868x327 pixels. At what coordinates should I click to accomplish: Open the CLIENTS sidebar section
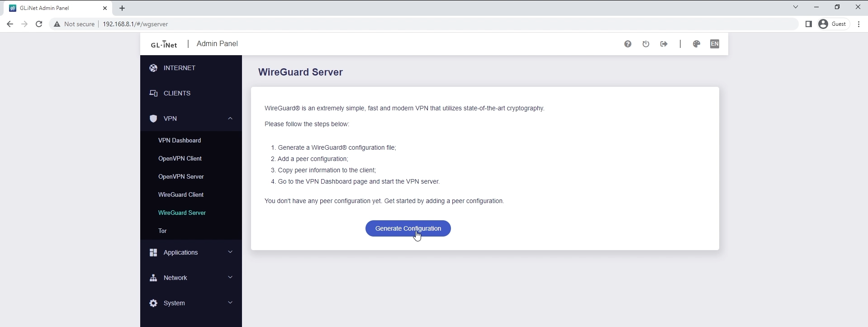pyautogui.click(x=191, y=93)
